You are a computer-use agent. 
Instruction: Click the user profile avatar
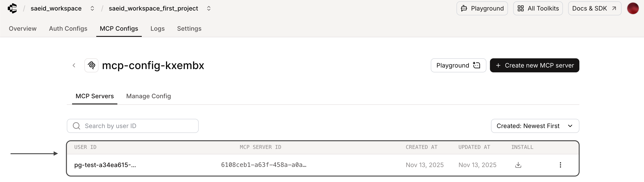tap(633, 8)
